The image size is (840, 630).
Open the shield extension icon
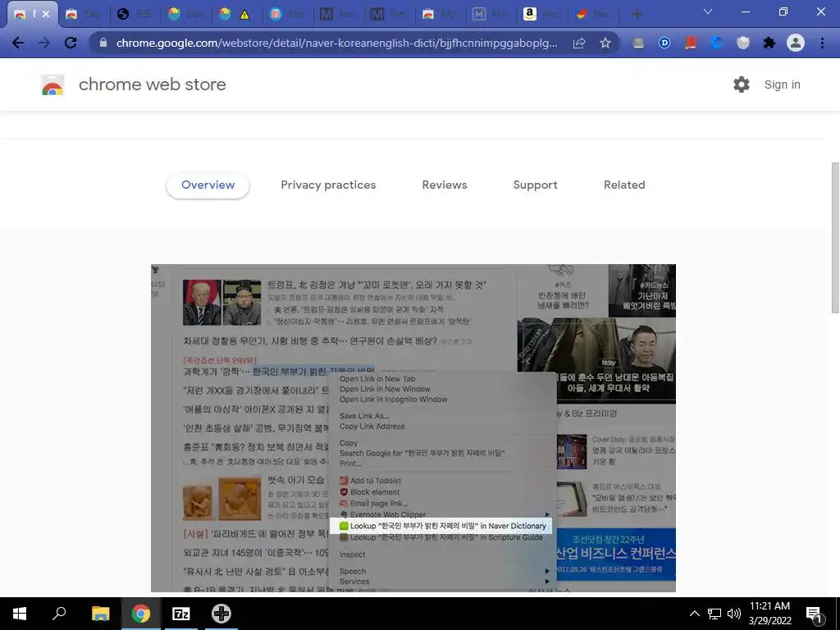click(743, 43)
